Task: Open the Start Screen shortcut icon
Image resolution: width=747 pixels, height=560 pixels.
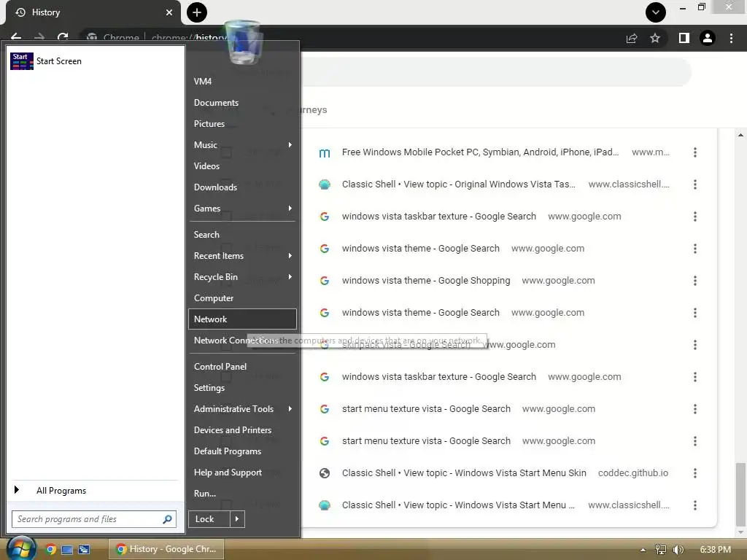Action: click(22, 61)
